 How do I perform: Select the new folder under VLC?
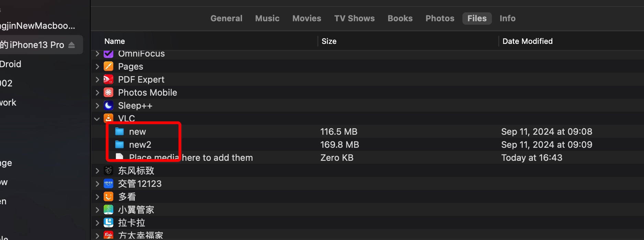click(137, 132)
